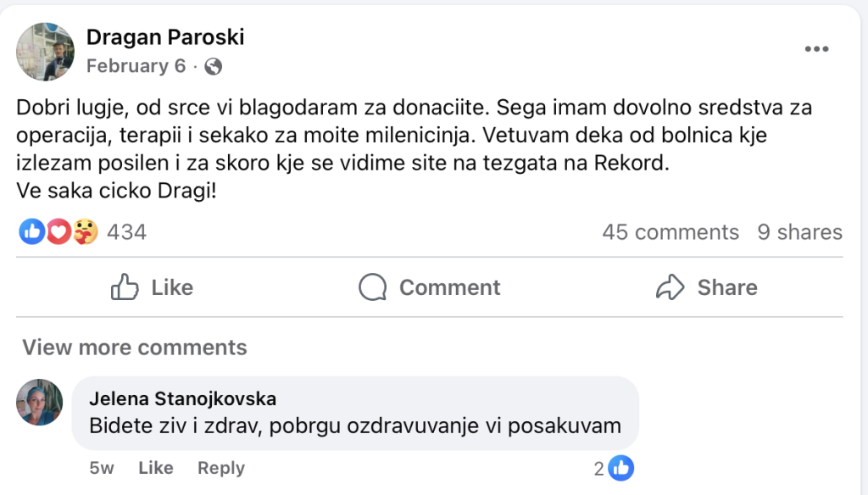The width and height of the screenshot is (868, 495).
Task: Expand View more comments
Action: (x=135, y=347)
